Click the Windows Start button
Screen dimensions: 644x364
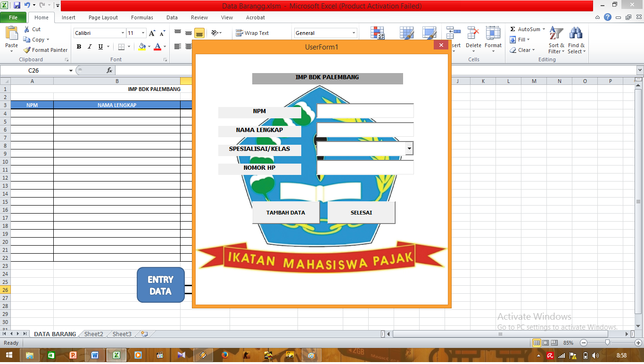coord(9,355)
